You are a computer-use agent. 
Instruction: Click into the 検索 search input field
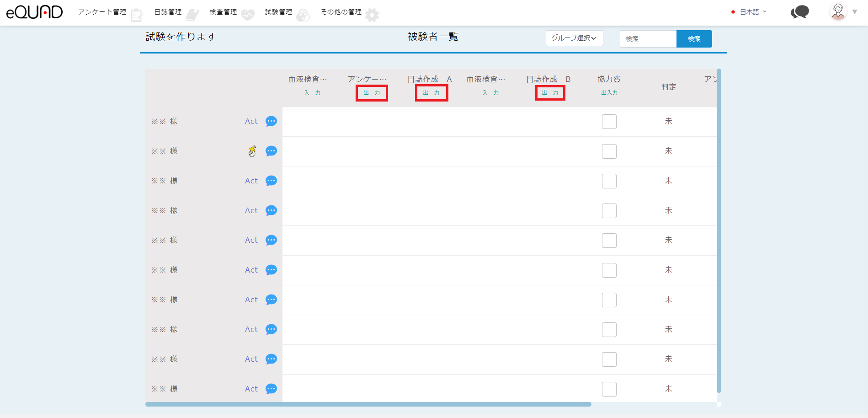(648, 39)
